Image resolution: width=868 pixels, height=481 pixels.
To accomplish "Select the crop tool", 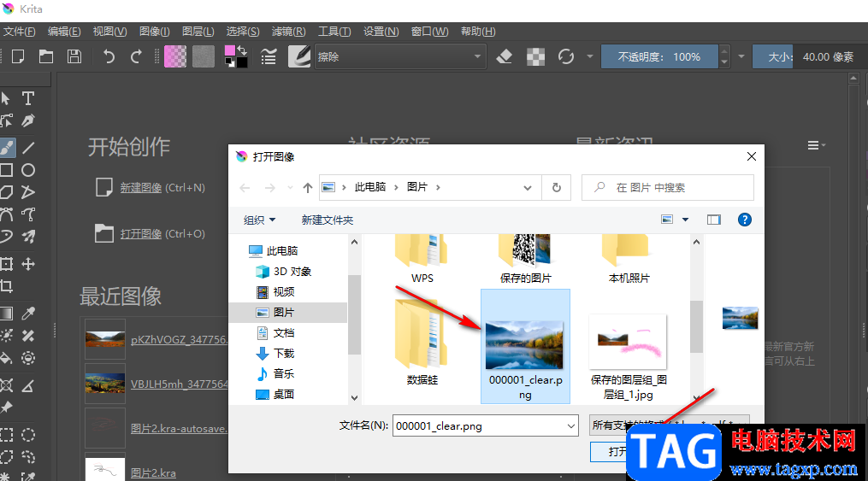I will pos(7,286).
